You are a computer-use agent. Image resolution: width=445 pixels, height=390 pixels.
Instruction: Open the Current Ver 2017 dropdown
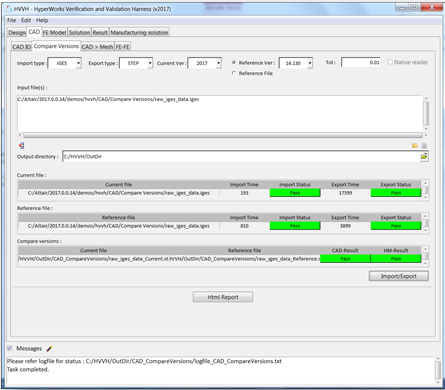[x=219, y=63]
